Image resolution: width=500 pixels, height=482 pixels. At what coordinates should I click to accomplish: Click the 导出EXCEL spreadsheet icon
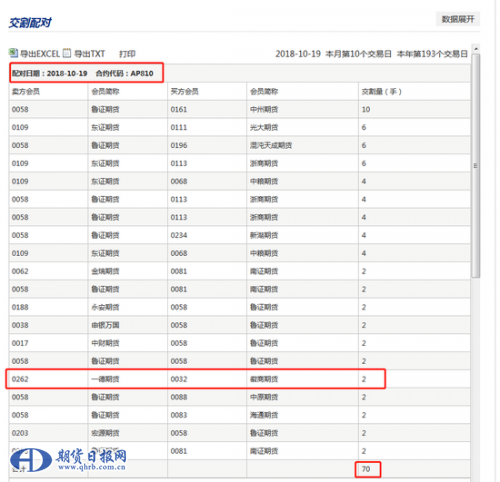pos(13,53)
